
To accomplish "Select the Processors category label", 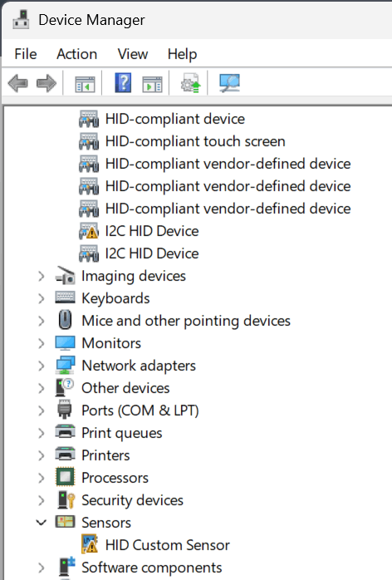I will click(x=115, y=478).
